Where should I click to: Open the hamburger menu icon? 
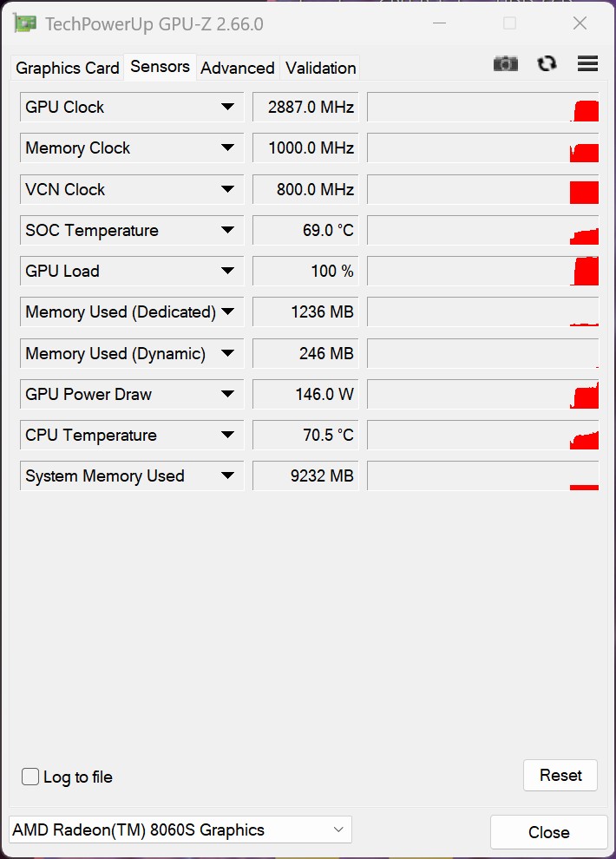point(587,63)
